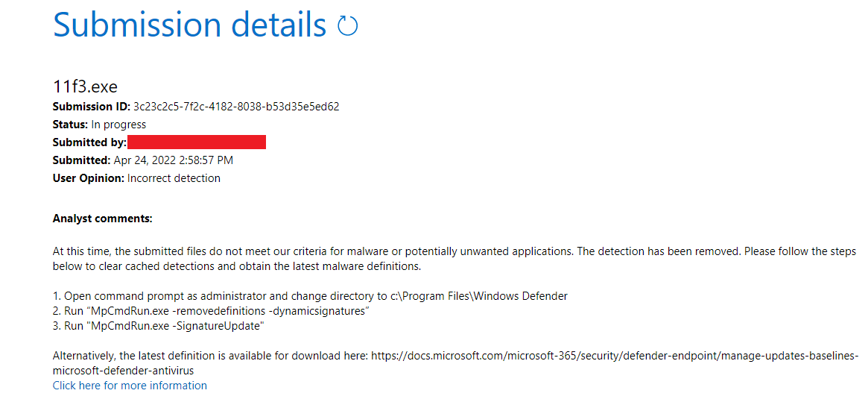868x402 pixels.
Task: Select the 11f3.exe file name
Action: coord(85,87)
